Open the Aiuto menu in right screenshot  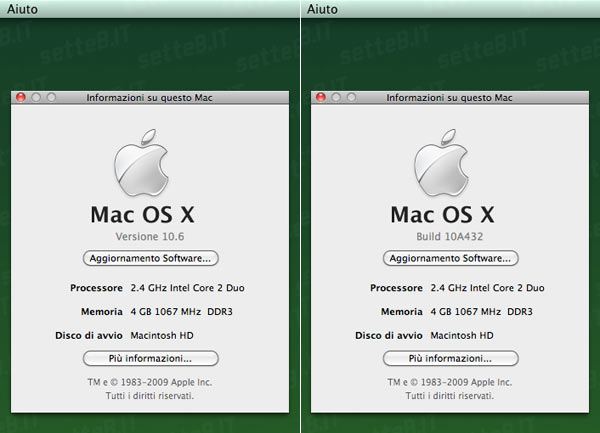click(x=322, y=9)
